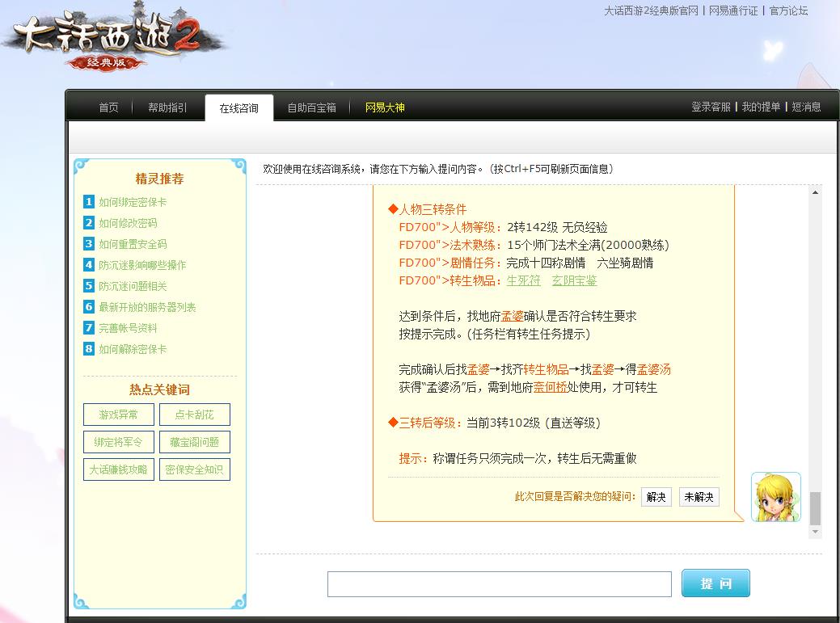This screenshot has width=840, height=623.
Task: Switch to the 自助百宝箱 tab
Action: 311,106
